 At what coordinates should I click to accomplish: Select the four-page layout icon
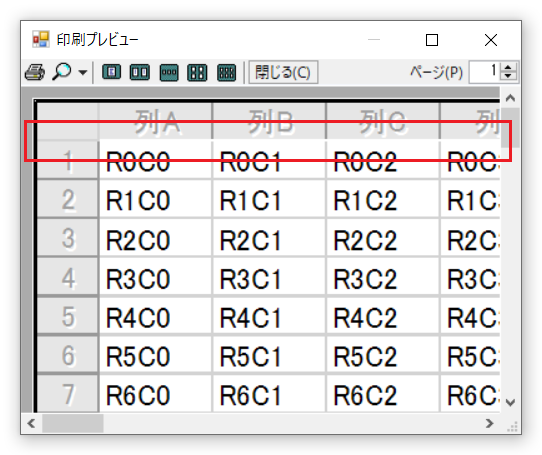(x=197, y=73)
